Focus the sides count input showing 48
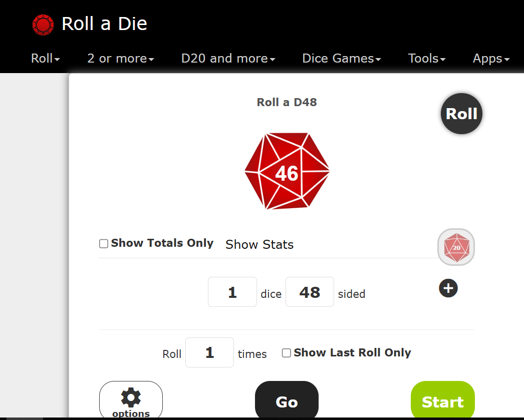Screen dimensions: 524x420 pos(310,292)
